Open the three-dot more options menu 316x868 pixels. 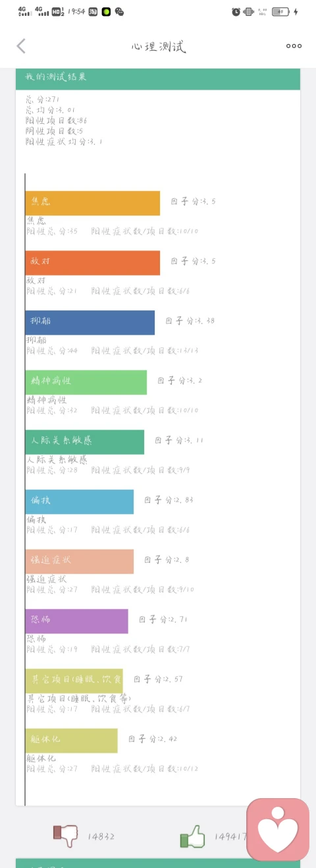point(294,45)
